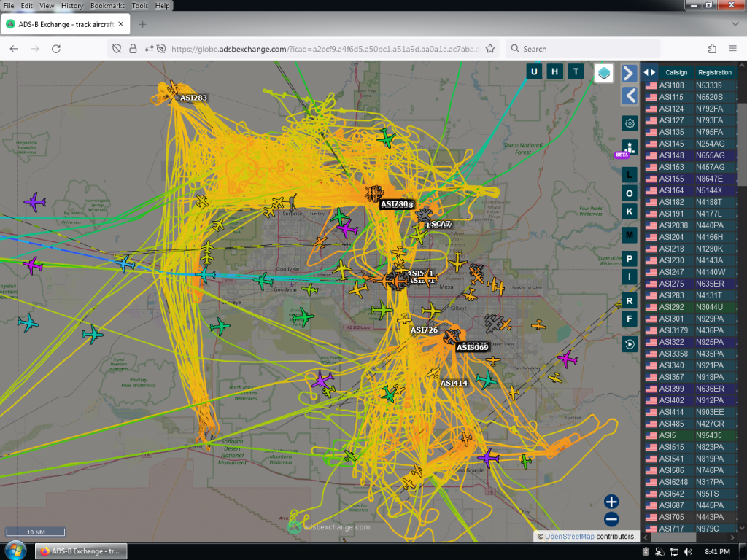Go back to previous page

click(14, 49)
